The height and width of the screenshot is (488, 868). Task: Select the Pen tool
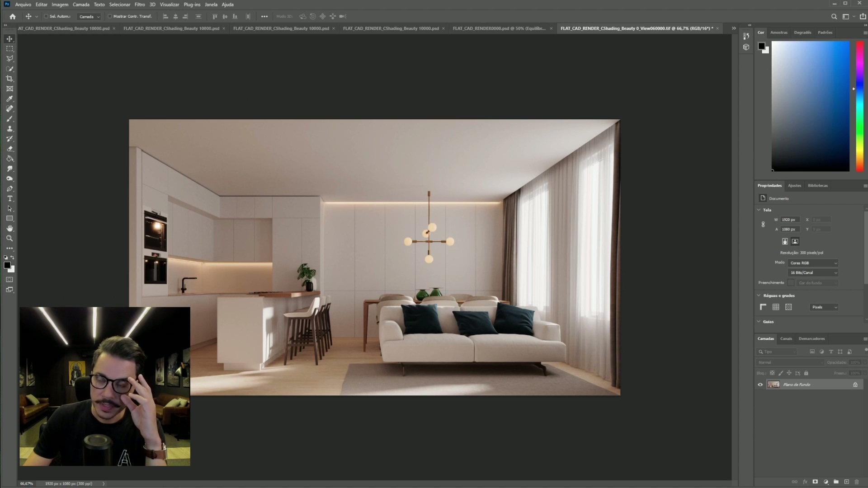pyautogui.click(x=9, y=189)
